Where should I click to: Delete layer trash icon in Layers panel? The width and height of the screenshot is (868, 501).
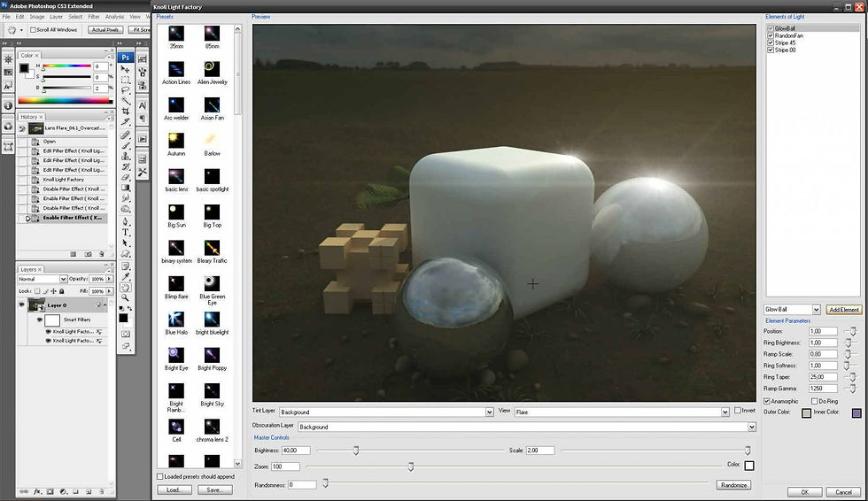point(101,491)
